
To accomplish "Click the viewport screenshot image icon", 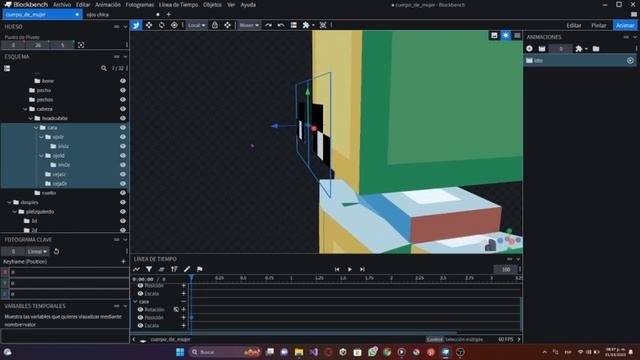I will [494, 36].
